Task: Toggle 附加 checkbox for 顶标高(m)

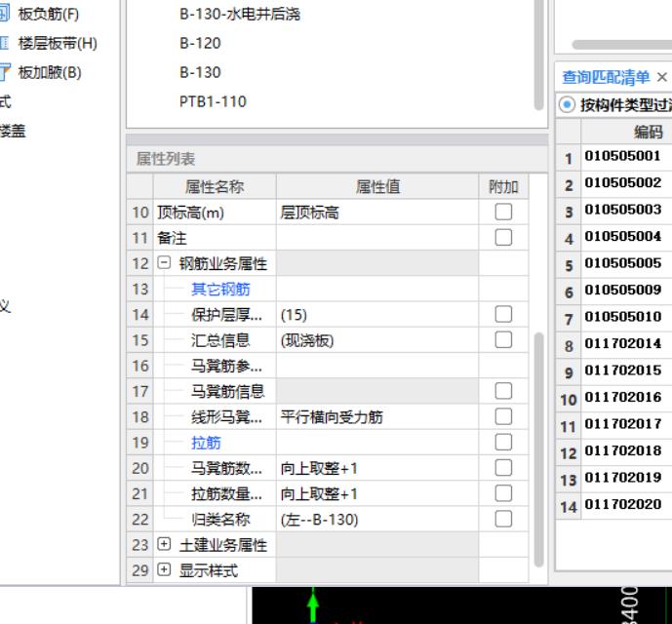Action: tap(503, 212)
